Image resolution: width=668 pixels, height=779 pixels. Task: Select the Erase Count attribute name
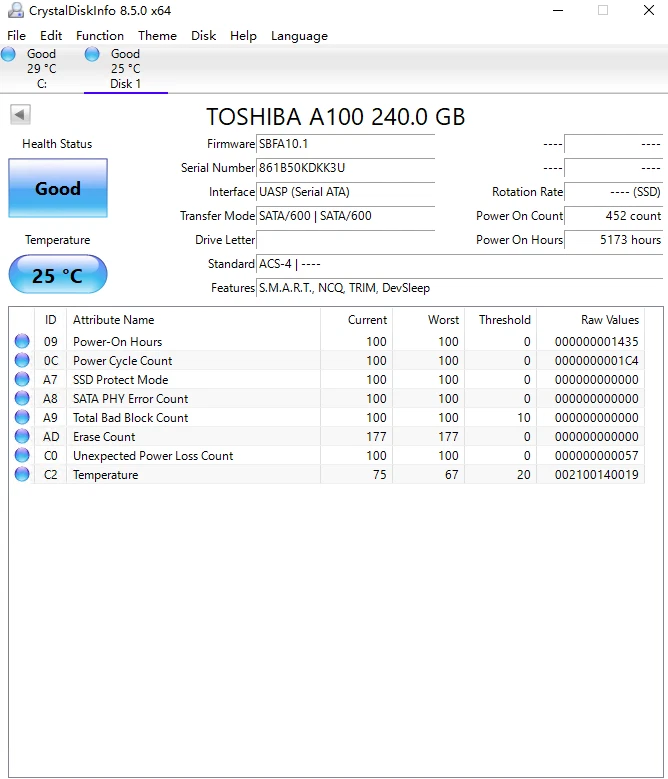click(104, 437)
